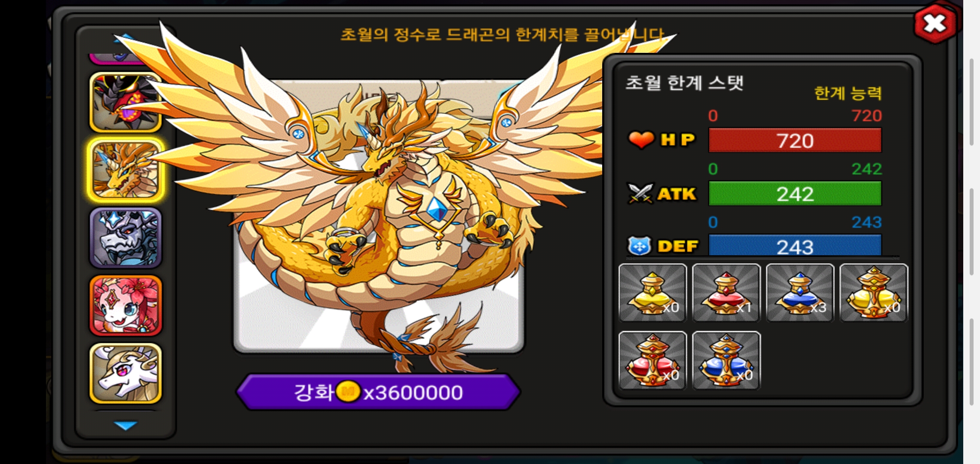980x464 pixels.
Task: Tap the purple 강화 x3600000 button
Action: click(x=378, y=392)
